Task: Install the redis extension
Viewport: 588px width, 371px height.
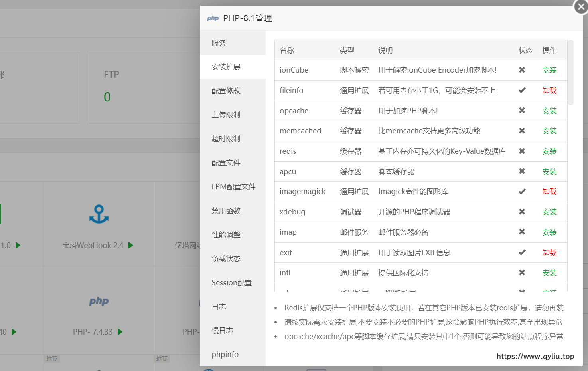Action: (x=549, y=151)
